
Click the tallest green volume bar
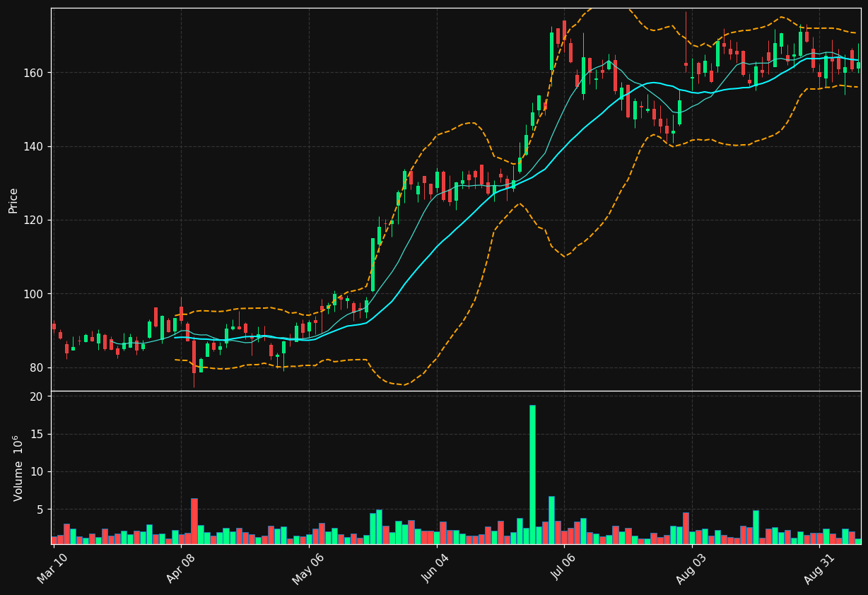point(532,474)
